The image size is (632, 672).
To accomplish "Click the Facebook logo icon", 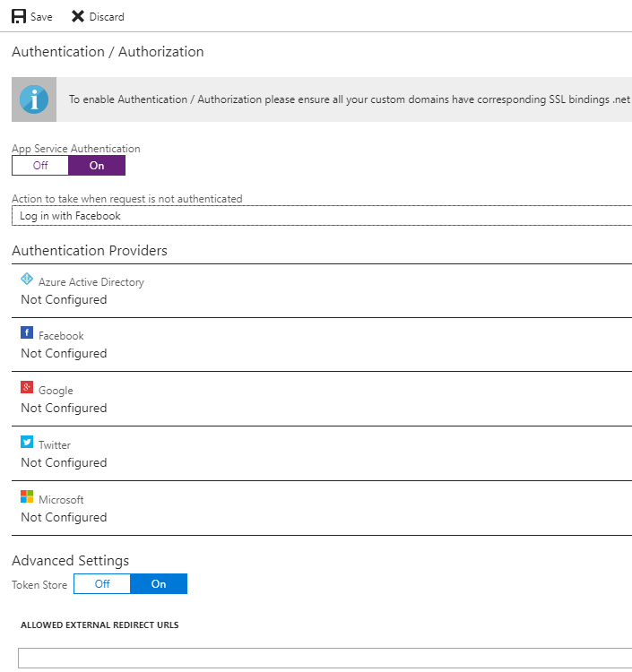I will click(27, 332).
